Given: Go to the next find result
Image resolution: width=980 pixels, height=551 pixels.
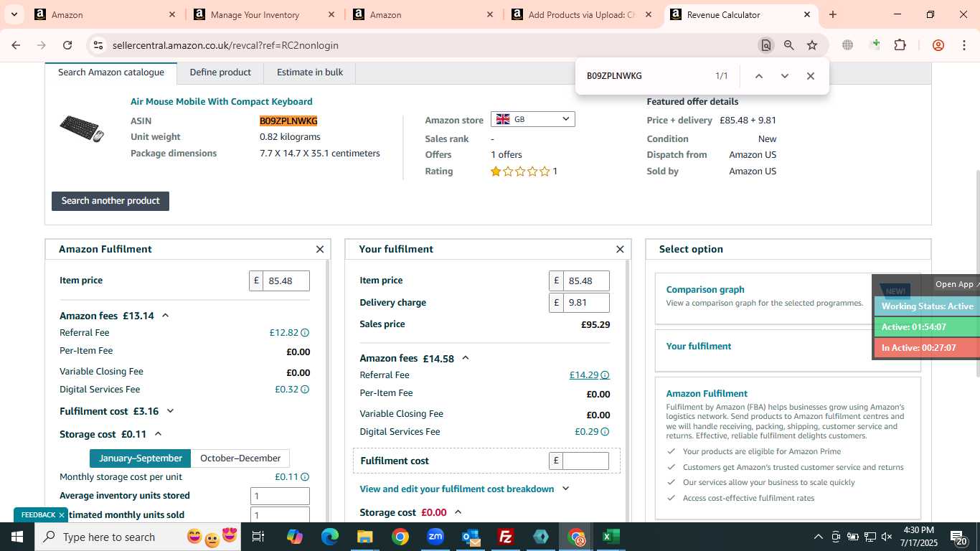Looking at the screenshot, I should click(784, 76).
